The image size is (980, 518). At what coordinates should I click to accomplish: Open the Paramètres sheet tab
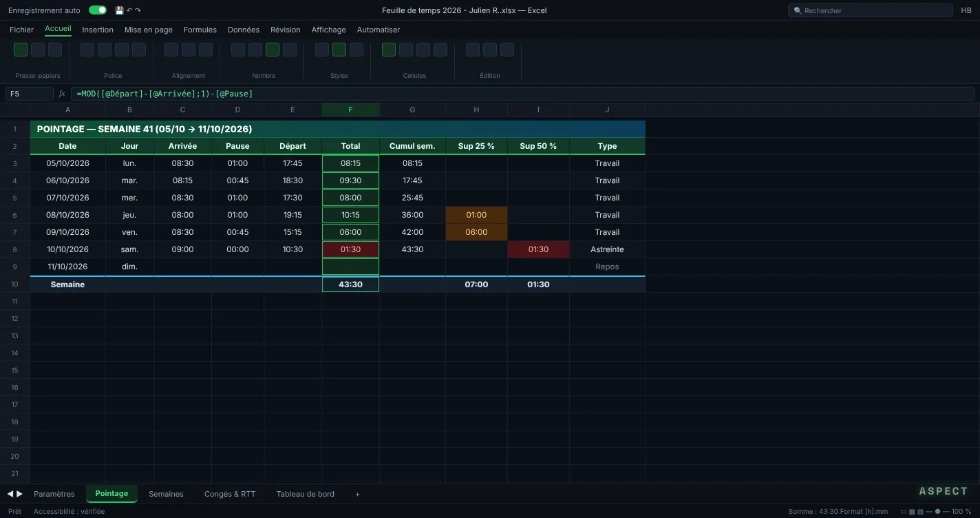[x=54, y=494]
